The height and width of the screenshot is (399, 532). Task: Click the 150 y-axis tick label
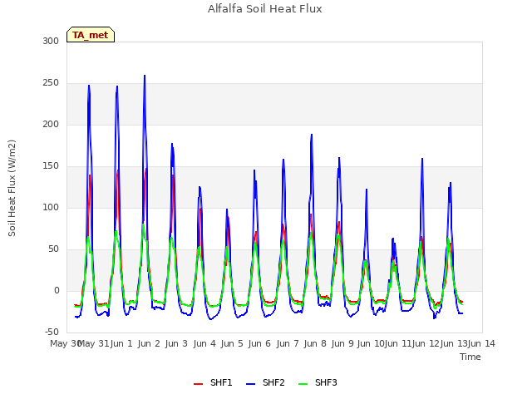coord(51,166)
